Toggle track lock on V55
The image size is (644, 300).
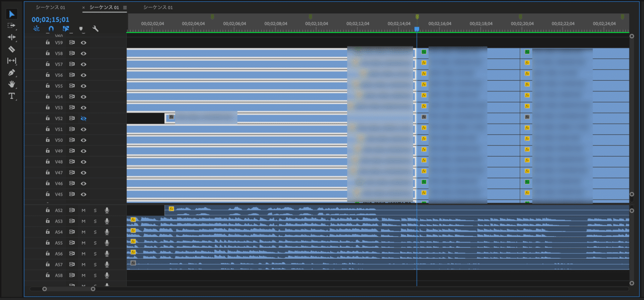pyautogui.click(x=48, y=85)
